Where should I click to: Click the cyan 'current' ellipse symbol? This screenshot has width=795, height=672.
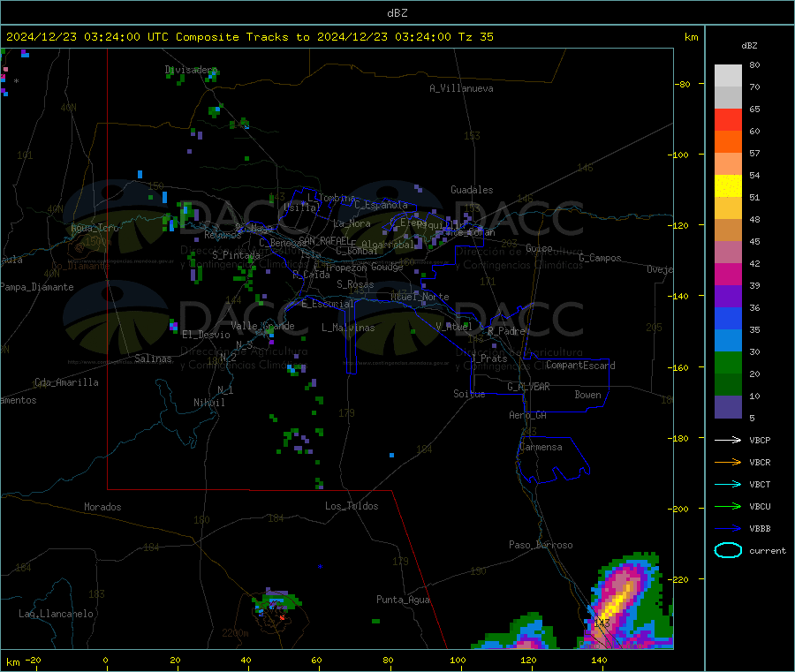pos(728,550)
